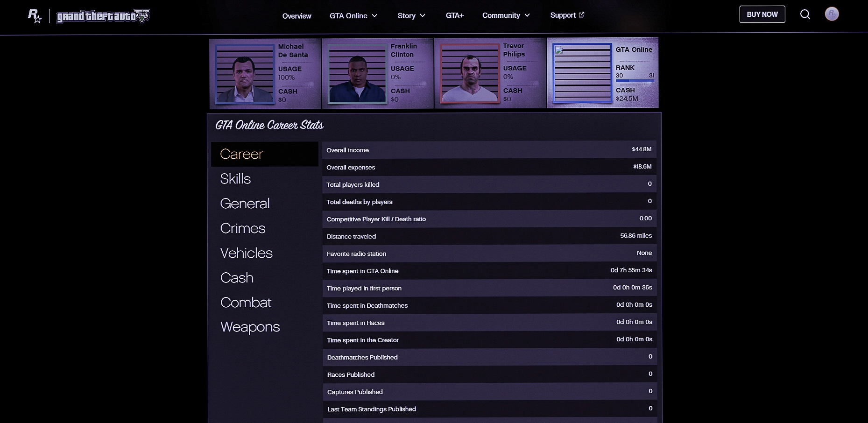
Task: Select Trevor Philips' mugshot
Action: [470, 73]
